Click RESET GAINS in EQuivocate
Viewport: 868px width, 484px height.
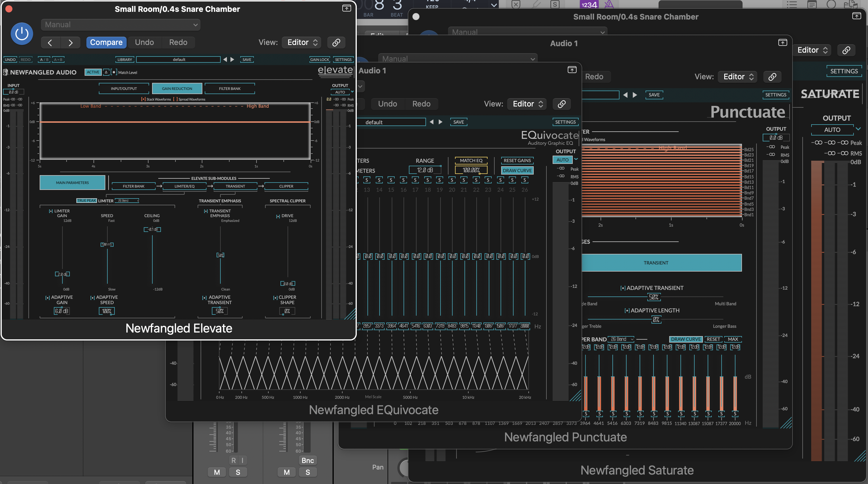click(x=517, y=160)
